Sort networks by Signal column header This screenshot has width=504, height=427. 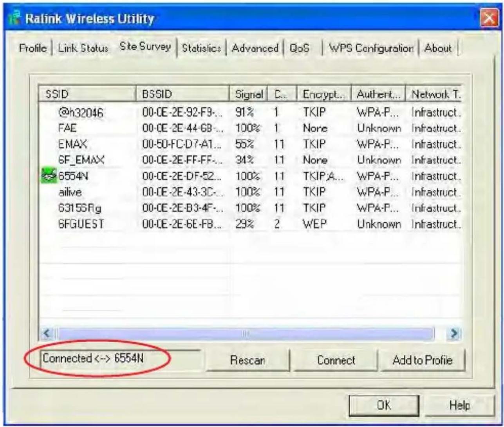click(x=249, y=94)
